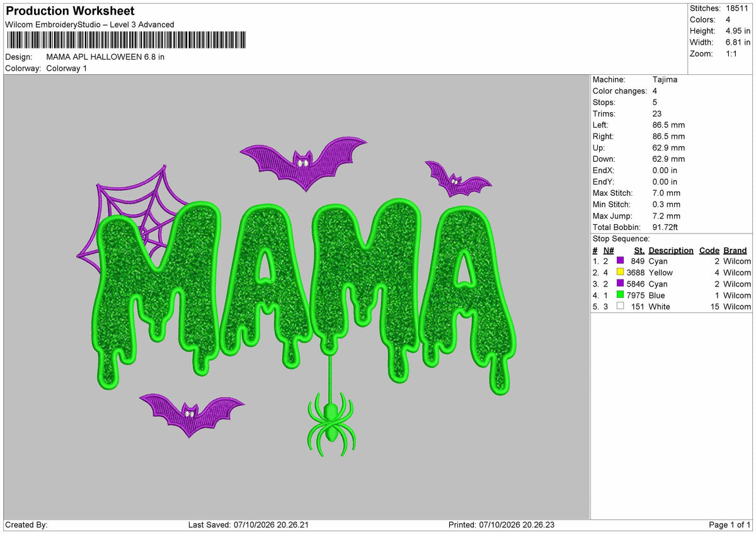The height and width of the screenshot is (534, 756).
Task: Click stitch count '151' in stop row 5
Action: pos(638,307)
